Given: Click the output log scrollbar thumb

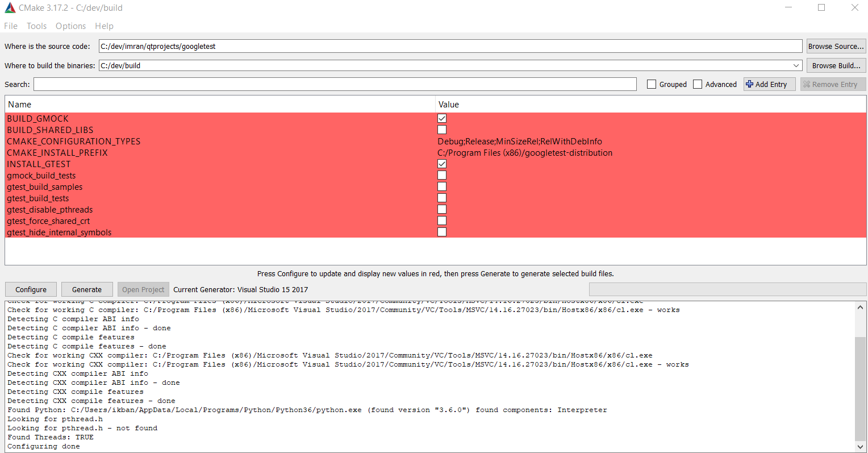Looking at the screenshot, I should tap(861, 388).
